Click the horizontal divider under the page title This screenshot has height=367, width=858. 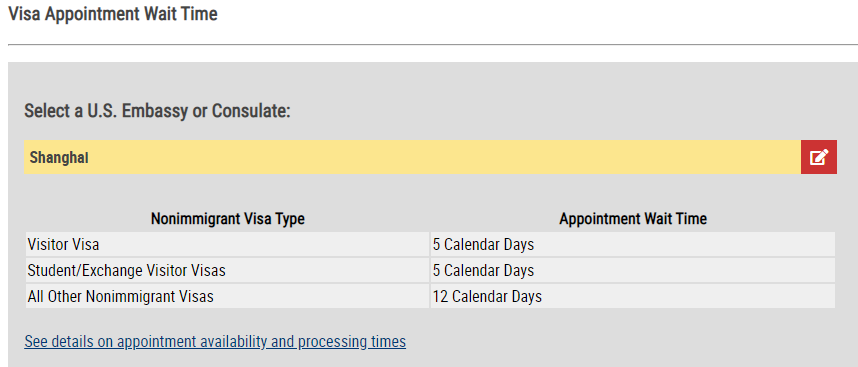[433, 44]
